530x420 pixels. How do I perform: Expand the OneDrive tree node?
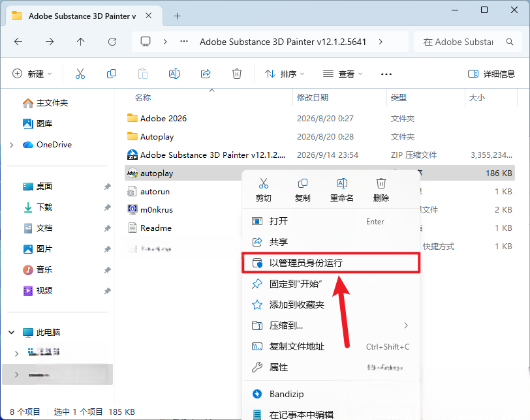click(x=12, y=145)
